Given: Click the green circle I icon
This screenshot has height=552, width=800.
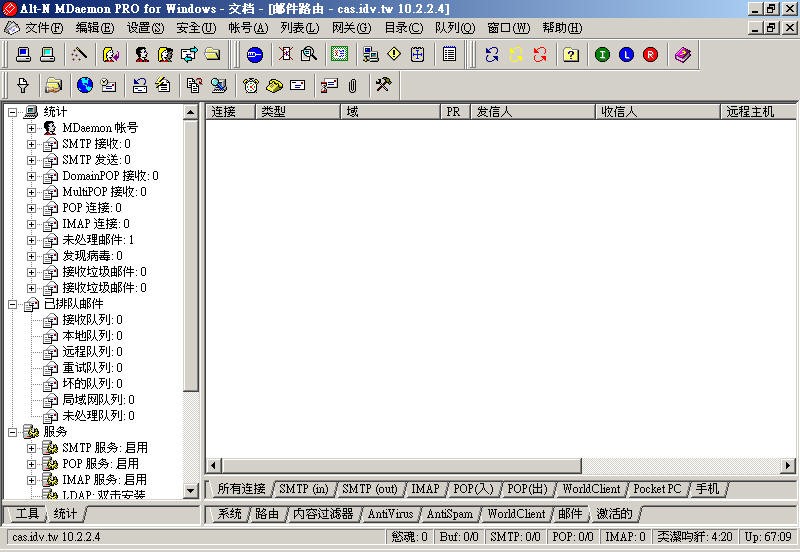Looking at the screenshot, I should point(603,54).
